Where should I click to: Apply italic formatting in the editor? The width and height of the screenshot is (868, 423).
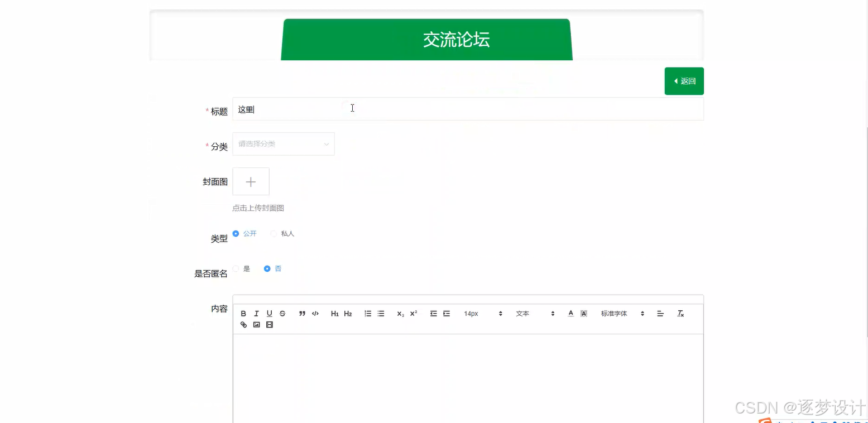[256, 313]
